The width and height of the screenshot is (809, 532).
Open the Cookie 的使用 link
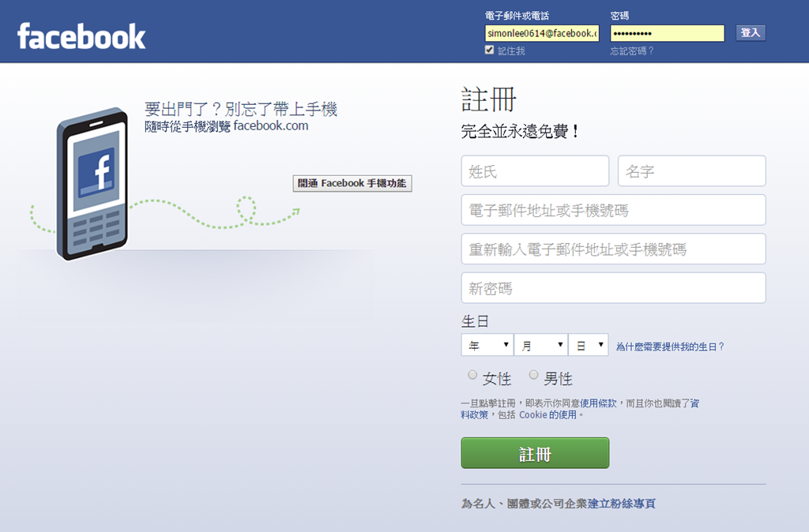tap(548, 415)
